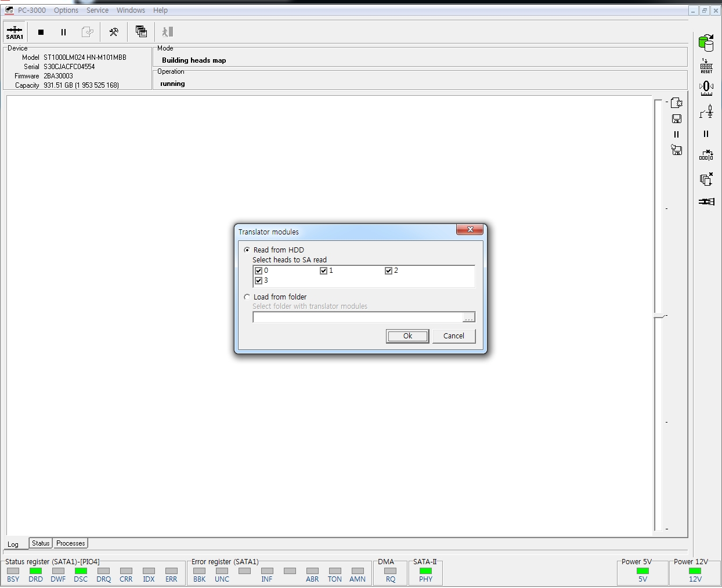Select Load from folder option
The width and height of the screenshot is (722, 588).
pyautogui.click(x=247, y=297)
